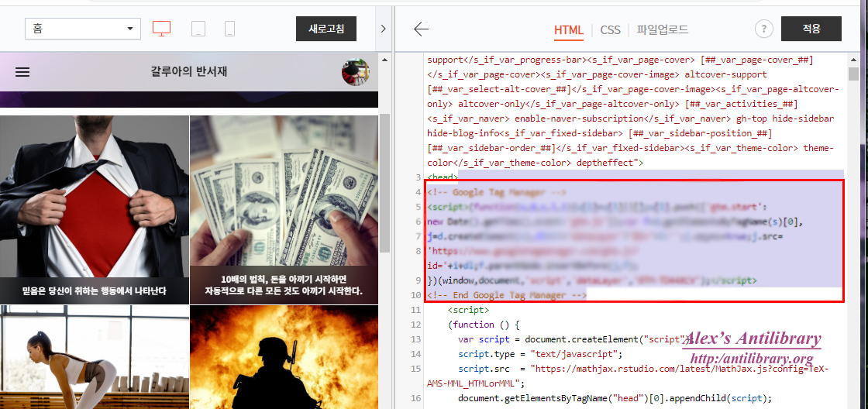The image size is (868, 409).
Task: Click the 'altcover-support' code text
Action: click(726, 74)
